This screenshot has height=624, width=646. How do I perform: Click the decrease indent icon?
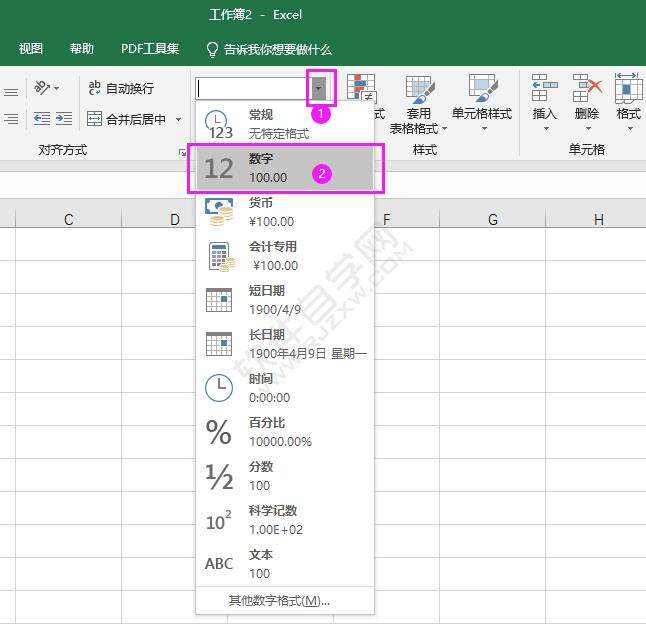42,119
